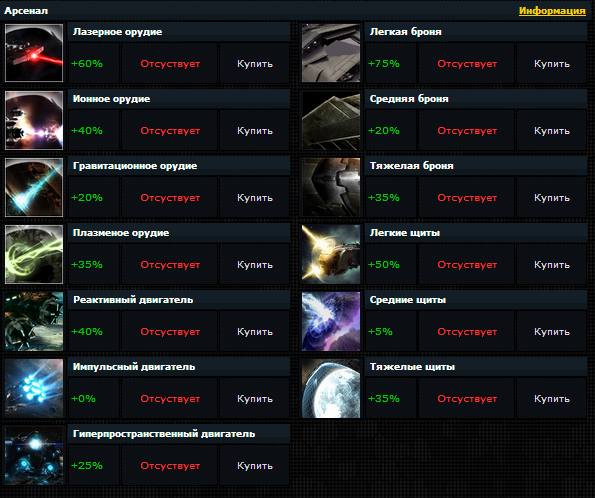
Task: Open the Гравитационное орудие weapon thumbnail
Action: pos(34,187)
